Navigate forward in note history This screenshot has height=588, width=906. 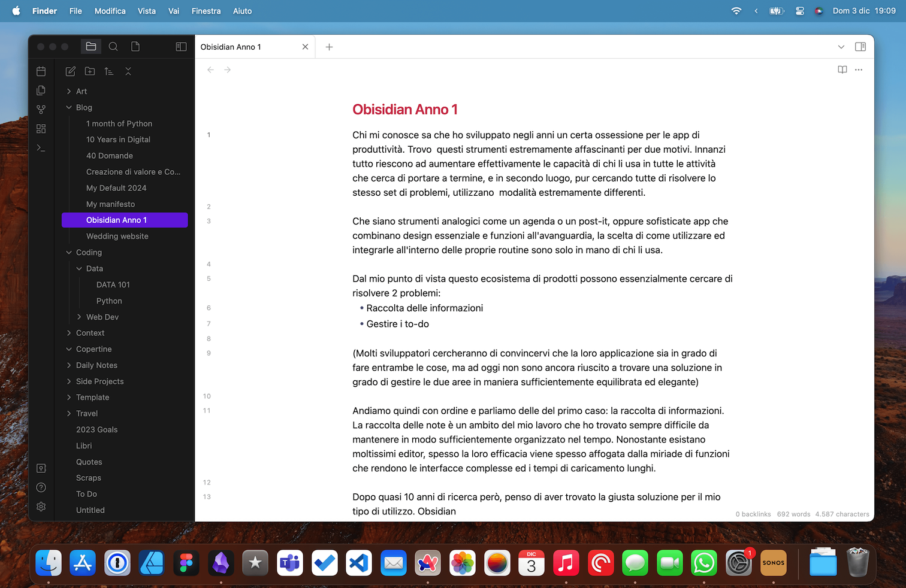227,70
